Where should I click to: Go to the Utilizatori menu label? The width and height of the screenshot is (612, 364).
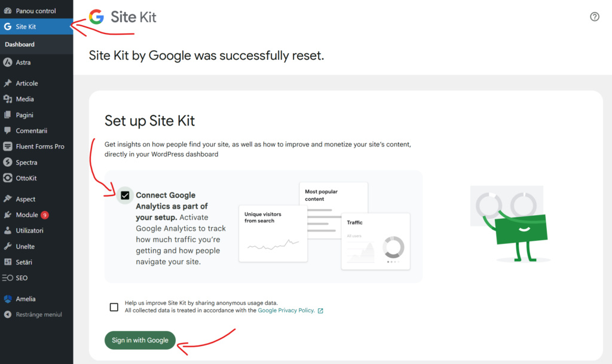click(x=30, y=231)
